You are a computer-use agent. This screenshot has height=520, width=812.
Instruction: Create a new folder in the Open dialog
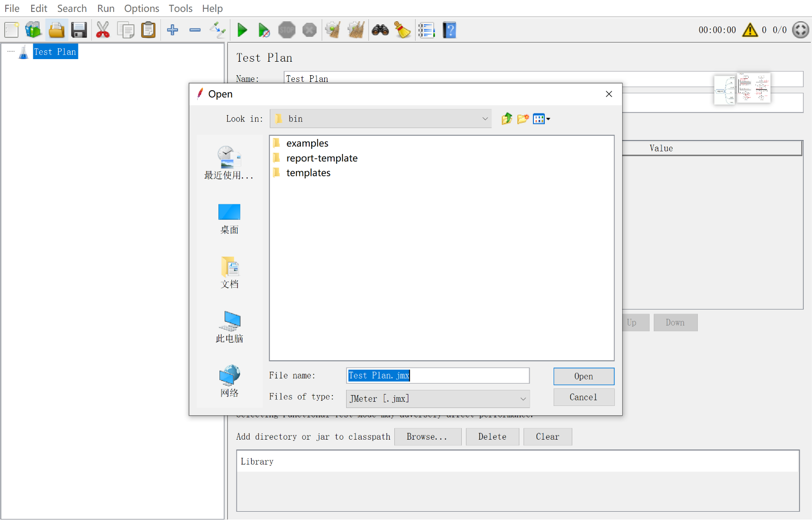(x=523, y=119)
